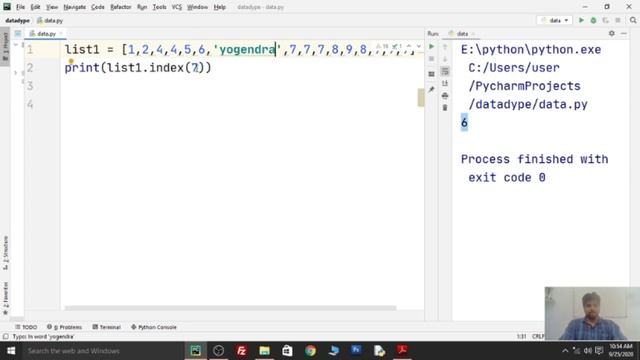Open the TODO tool window
Viewport: 640px width, 360px height.
click(x=26, y=327)
